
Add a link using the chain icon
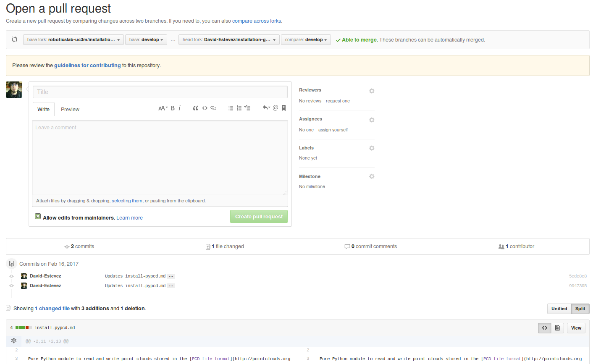click(213, 108)
